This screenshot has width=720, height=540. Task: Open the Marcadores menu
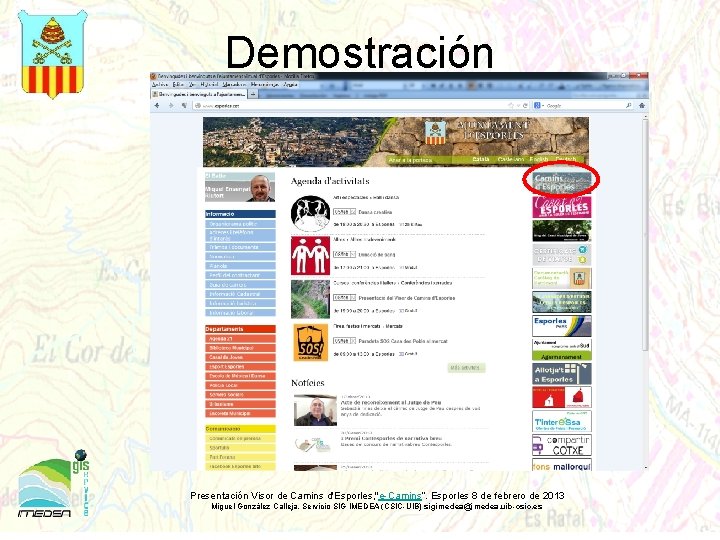point(234,84)
